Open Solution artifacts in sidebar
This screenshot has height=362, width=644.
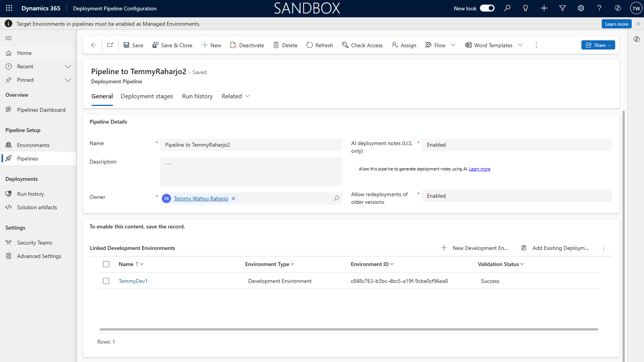point(38,207)
